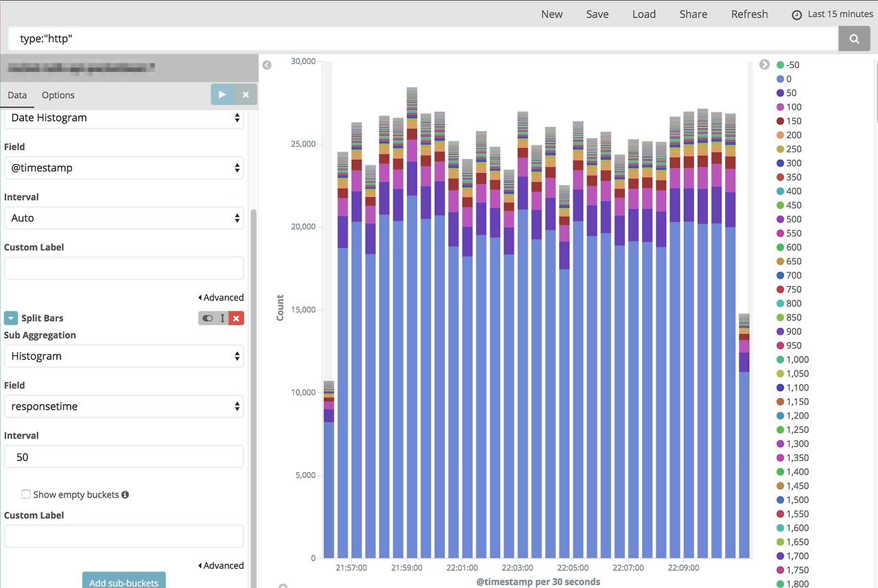Open the Date Histogram aggregation dropdown
878x588 pixels.
[123, 118]
